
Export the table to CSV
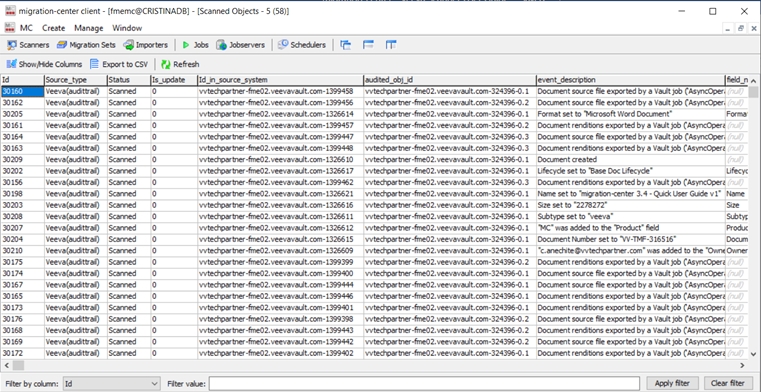[x=119, y=64]
